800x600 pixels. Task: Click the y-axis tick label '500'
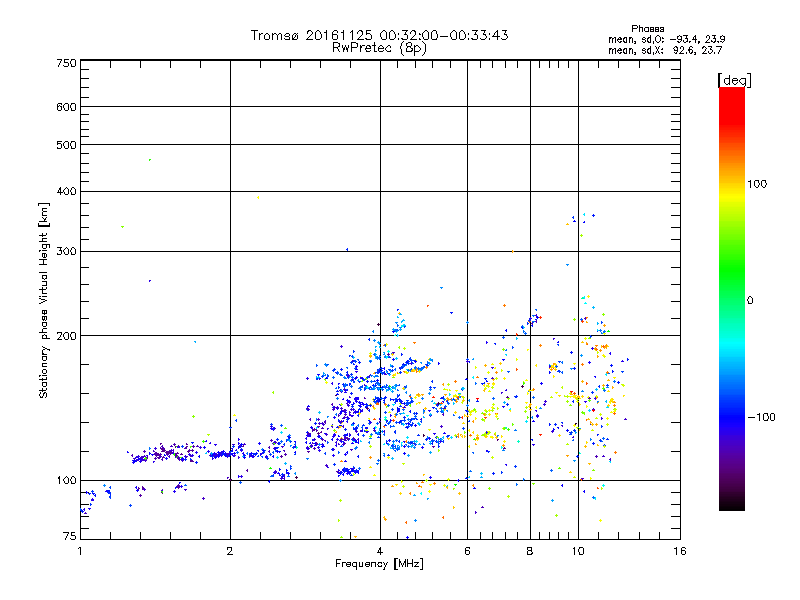(x=66, y=145)
